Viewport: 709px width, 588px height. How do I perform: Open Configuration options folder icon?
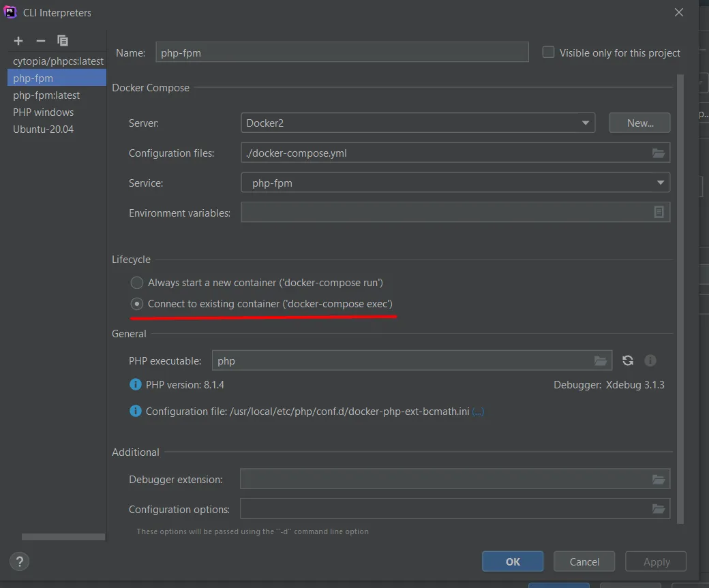(659, 510)
